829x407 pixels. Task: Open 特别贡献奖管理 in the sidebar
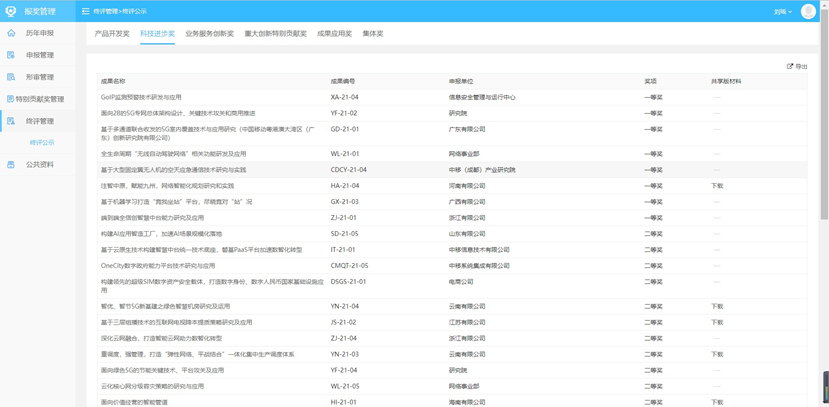[38, 99]
